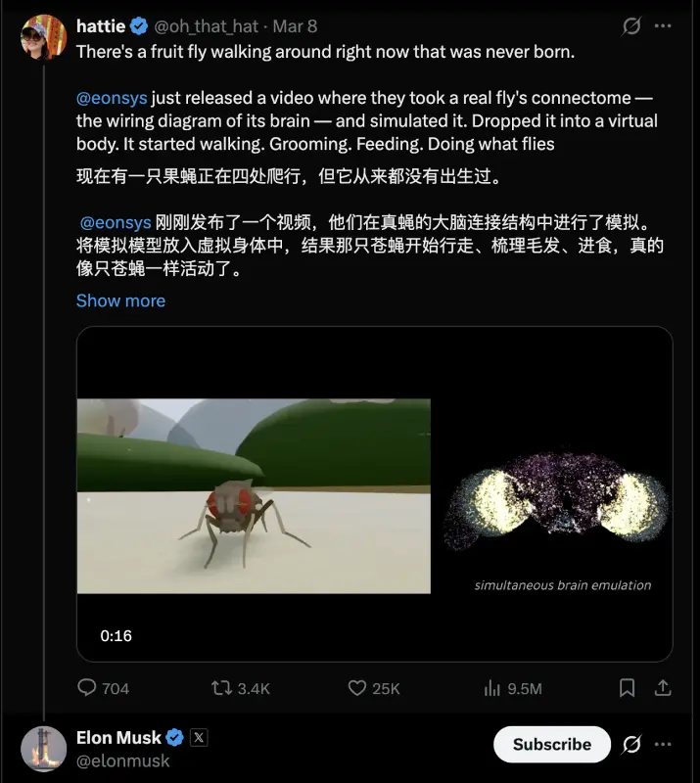This screenshot has height=783, width=700.
Task: Play the fruit fly simulation video
Action: pos(375,494)
